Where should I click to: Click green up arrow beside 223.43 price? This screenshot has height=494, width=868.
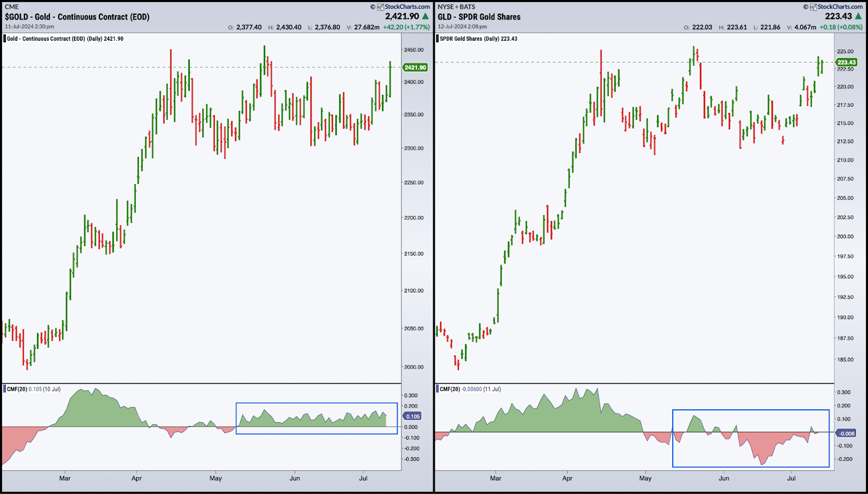pos(858,16)
